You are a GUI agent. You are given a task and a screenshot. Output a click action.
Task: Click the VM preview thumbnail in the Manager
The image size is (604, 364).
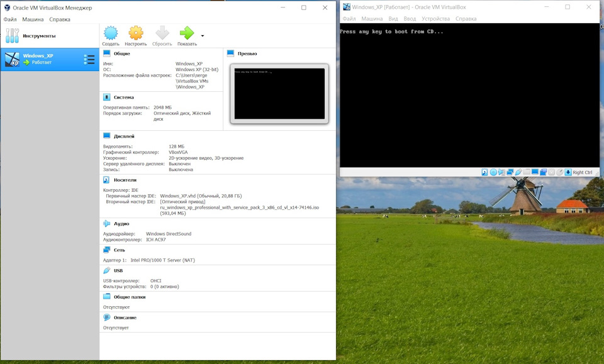coord(279,94)
